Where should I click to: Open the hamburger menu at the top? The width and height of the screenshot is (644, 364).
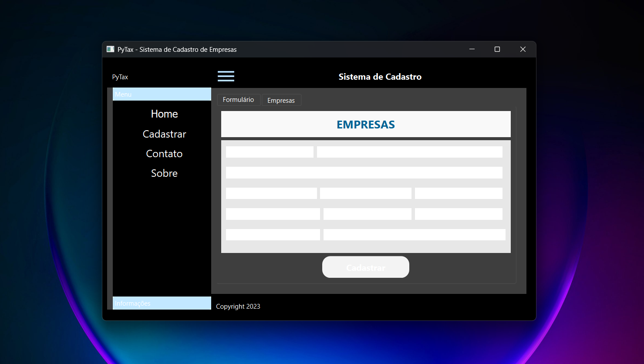point(226,76)
